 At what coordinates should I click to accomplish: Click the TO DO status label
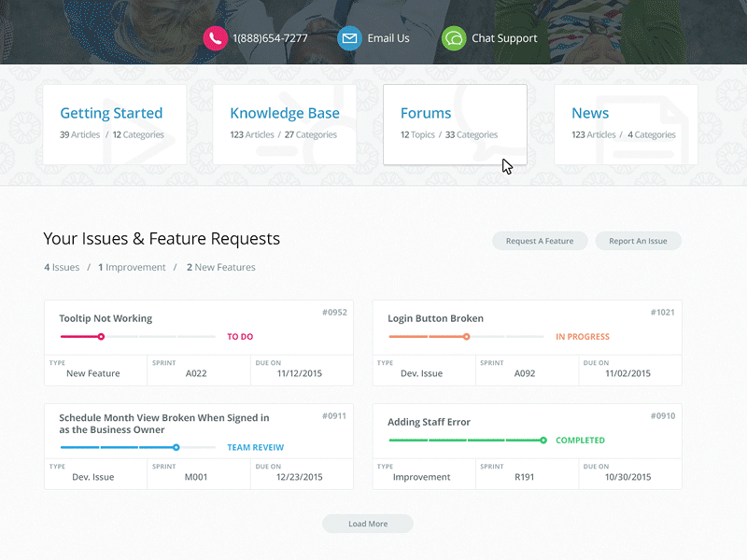240,336
